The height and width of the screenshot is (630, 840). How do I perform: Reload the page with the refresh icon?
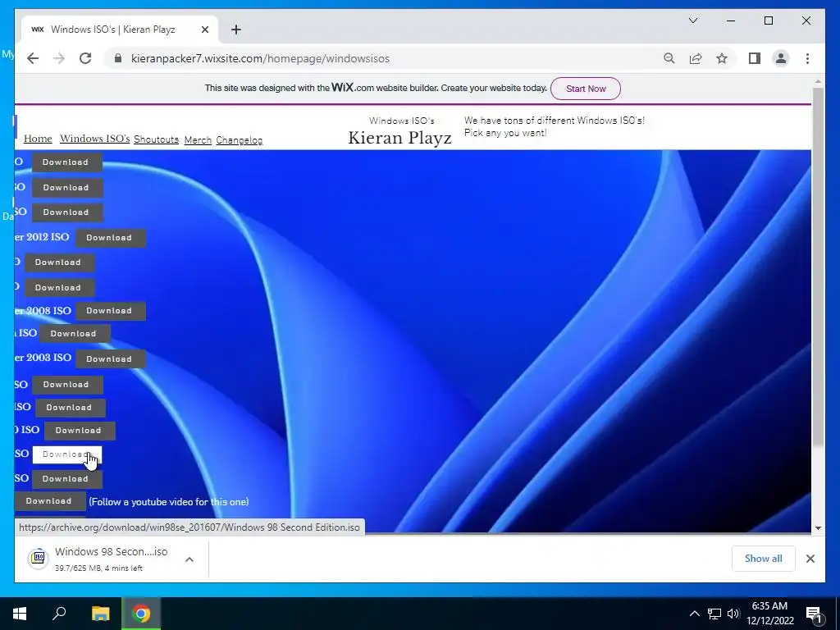(x=85, y=58)
